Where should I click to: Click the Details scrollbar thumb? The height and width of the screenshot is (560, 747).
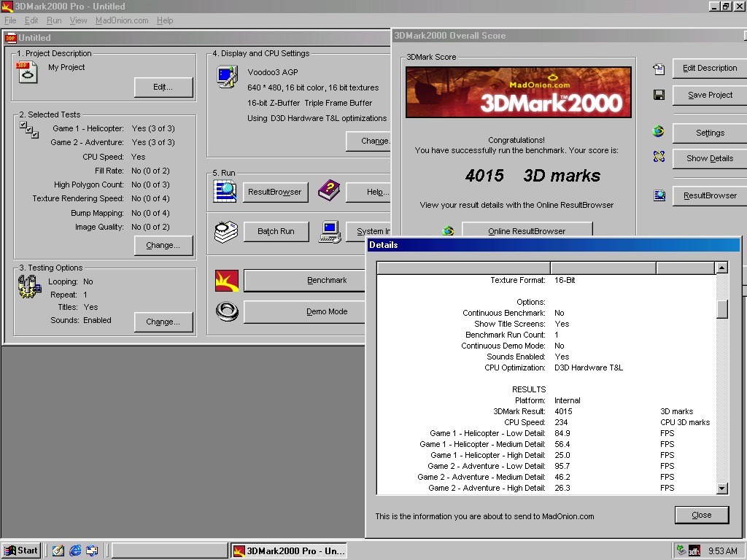point(722,309)
